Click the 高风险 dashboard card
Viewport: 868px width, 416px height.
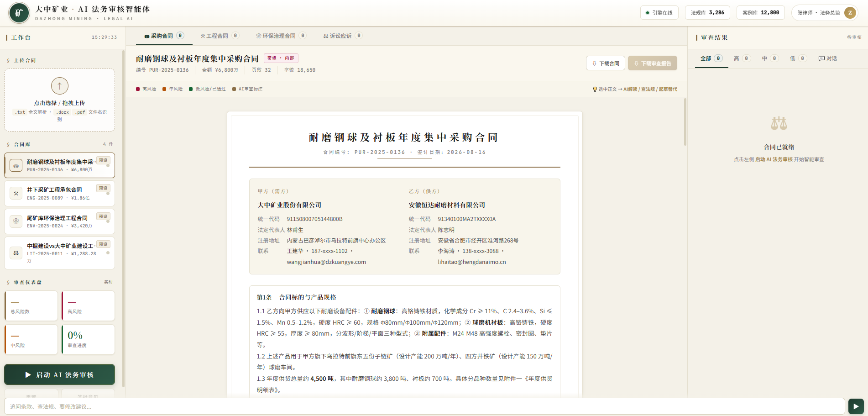click(88, 306)
